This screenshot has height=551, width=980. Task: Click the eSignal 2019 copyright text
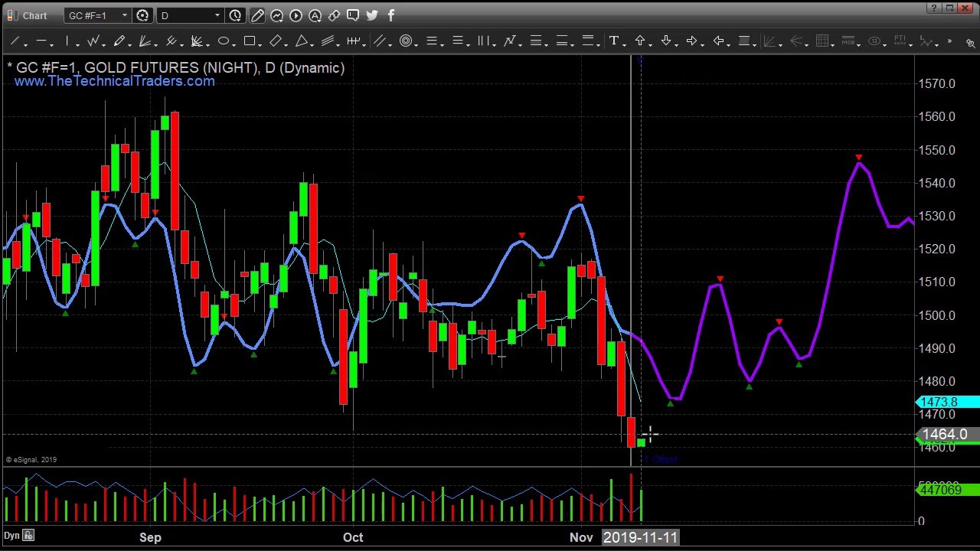coord(31,459)
